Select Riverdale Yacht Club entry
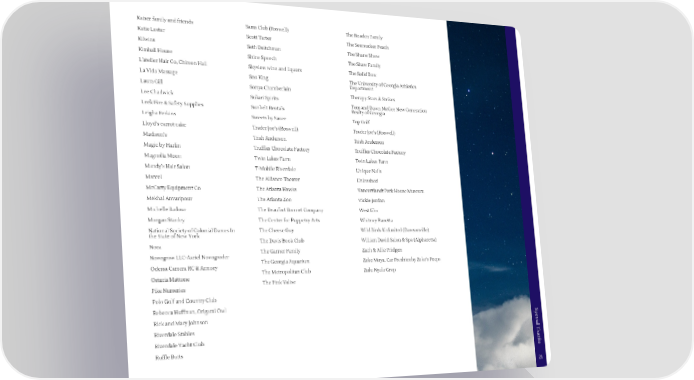 (x=179, y=345)
